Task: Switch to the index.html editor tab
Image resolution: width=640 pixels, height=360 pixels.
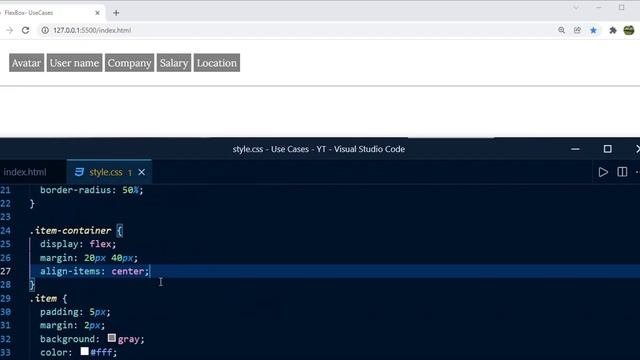Action: coord(25,172)
